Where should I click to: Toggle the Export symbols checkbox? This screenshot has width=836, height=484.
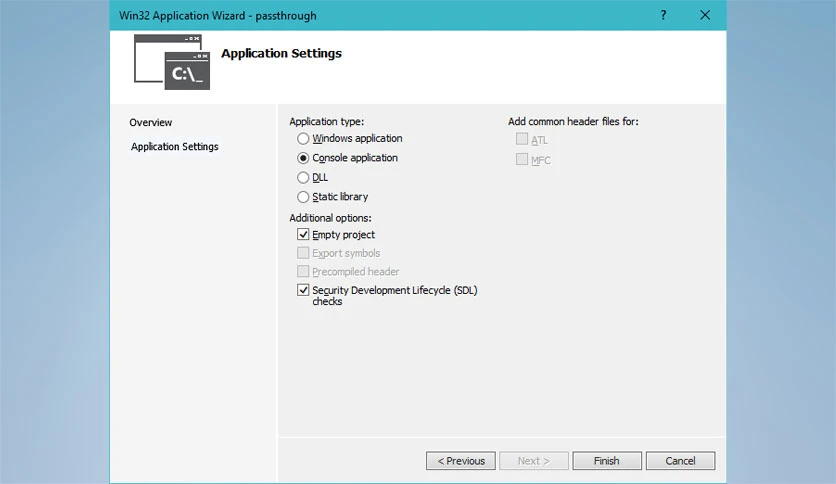(x=303, y=253)
